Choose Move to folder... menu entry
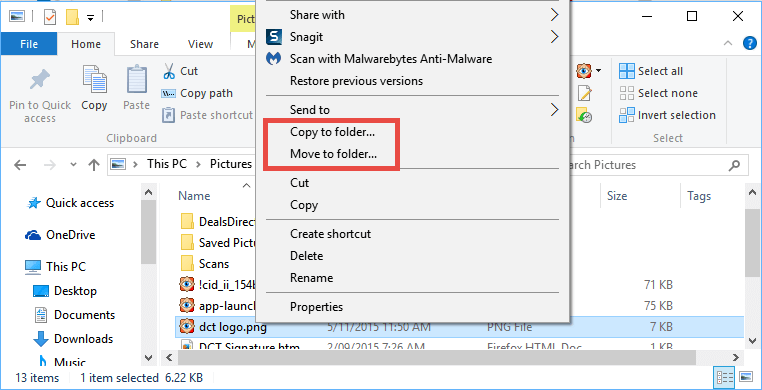762x390 pixels. 333,154
